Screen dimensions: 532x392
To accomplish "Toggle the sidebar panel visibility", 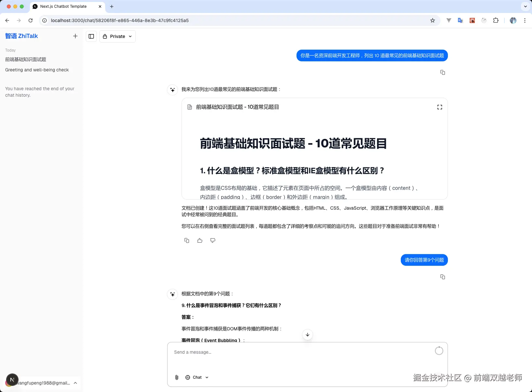I will tap(91, 36).
